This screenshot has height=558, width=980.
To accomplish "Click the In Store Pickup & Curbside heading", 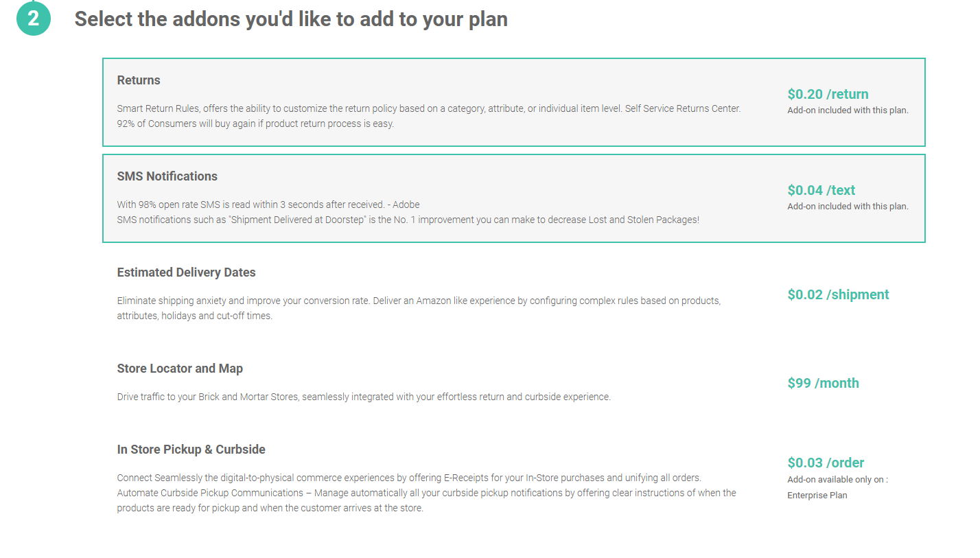I will 191,450.
